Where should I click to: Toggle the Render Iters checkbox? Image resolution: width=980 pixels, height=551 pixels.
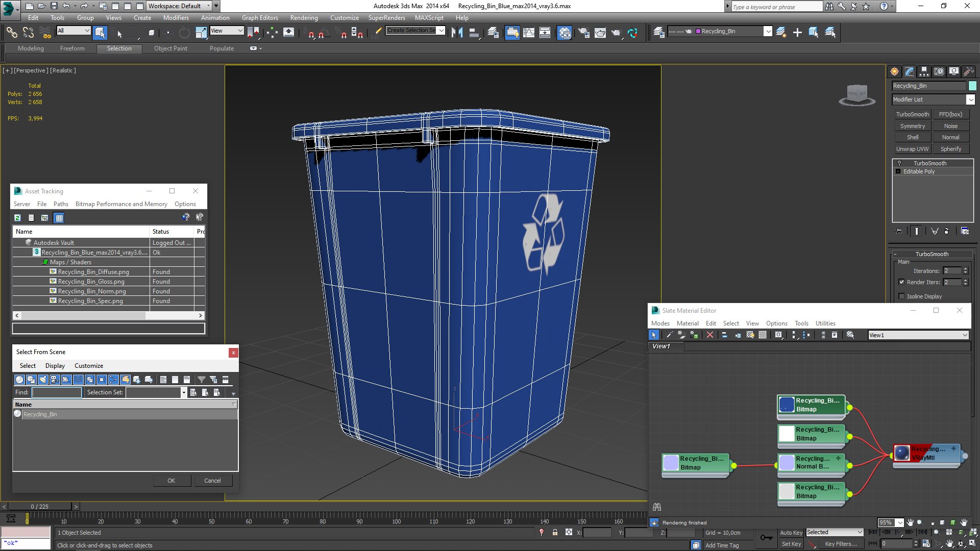[x=901, y=282]
